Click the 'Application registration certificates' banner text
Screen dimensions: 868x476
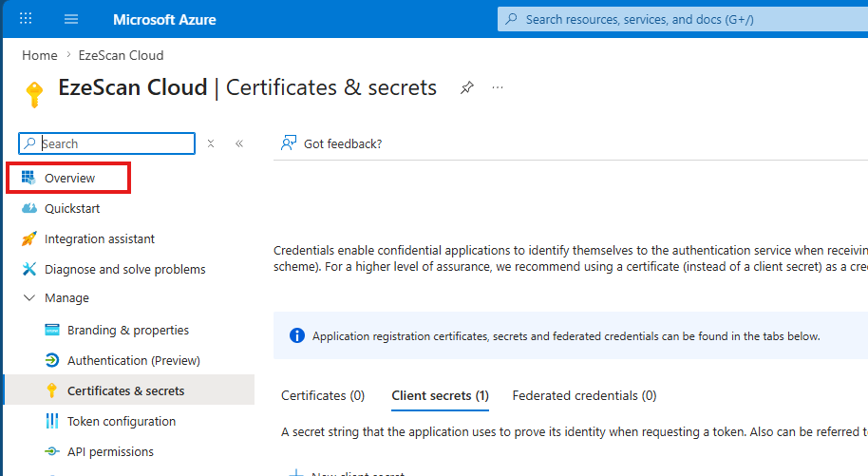pos(566,336)
